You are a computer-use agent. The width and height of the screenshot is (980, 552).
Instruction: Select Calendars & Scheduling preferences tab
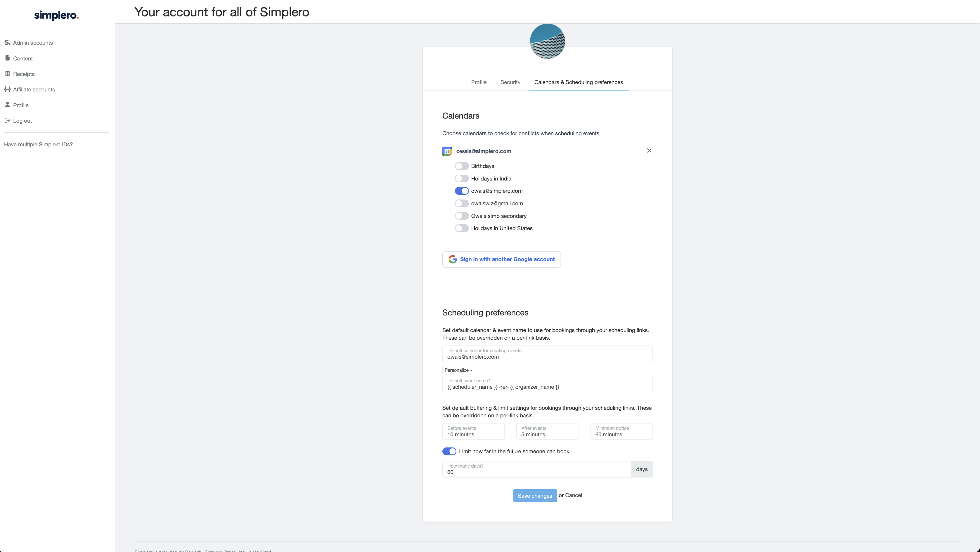(x=578, y=82)
